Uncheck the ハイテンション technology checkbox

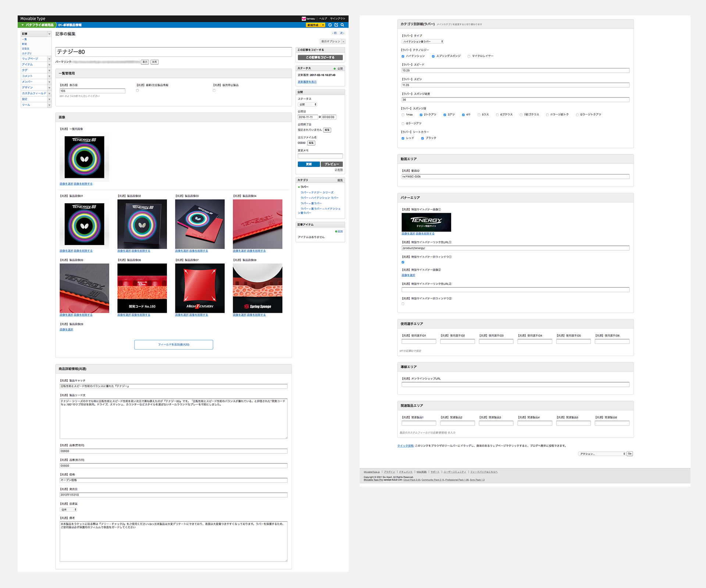(403, 56)
